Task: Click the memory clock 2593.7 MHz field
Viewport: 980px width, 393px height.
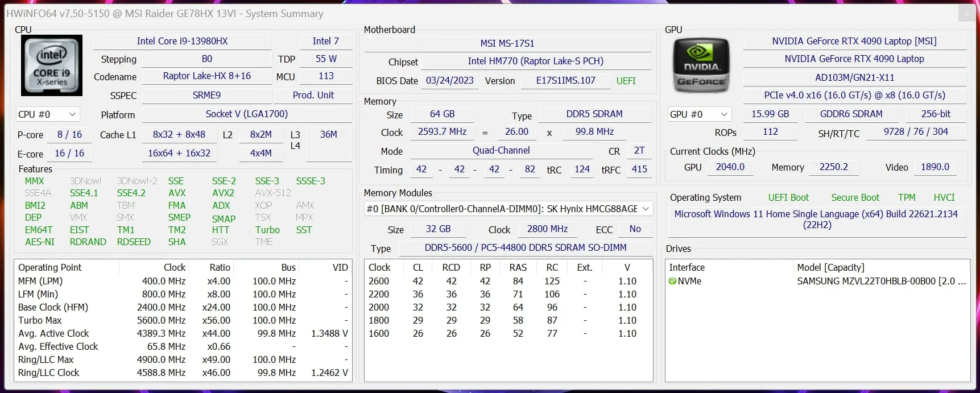Action: pos(443,131)
